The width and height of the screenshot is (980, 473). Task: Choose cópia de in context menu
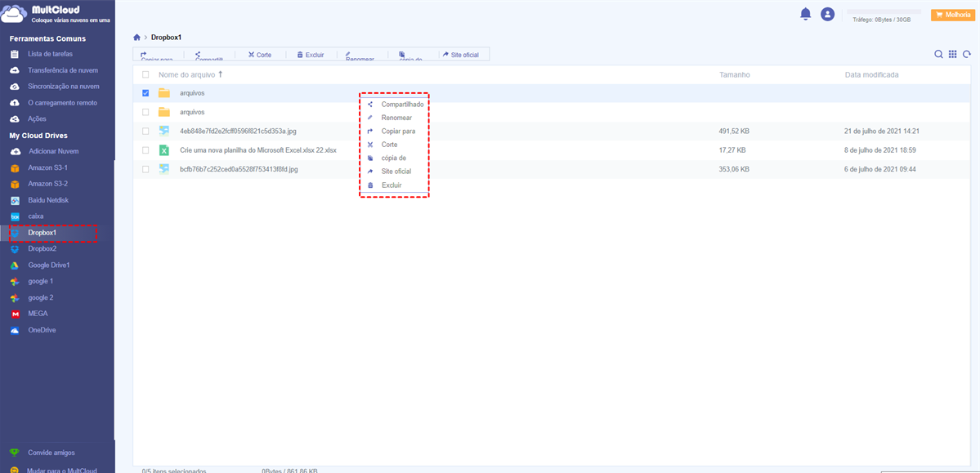(x=394, y=158)
